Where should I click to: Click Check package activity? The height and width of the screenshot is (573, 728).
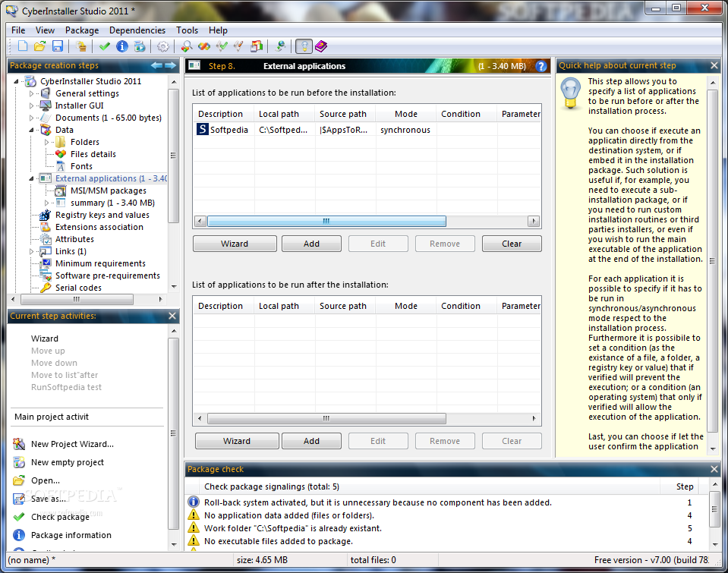coord(60,517)
